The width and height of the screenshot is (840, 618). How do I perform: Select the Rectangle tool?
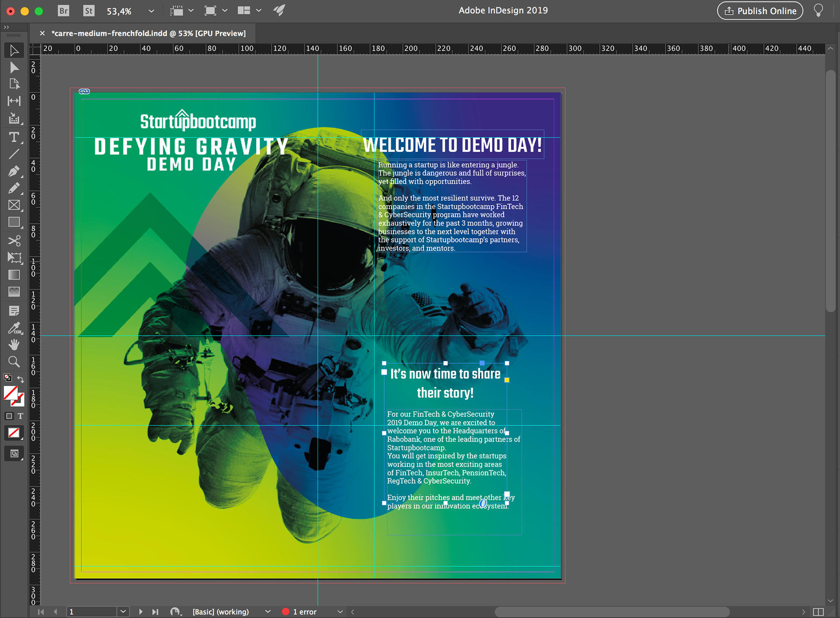14,222
